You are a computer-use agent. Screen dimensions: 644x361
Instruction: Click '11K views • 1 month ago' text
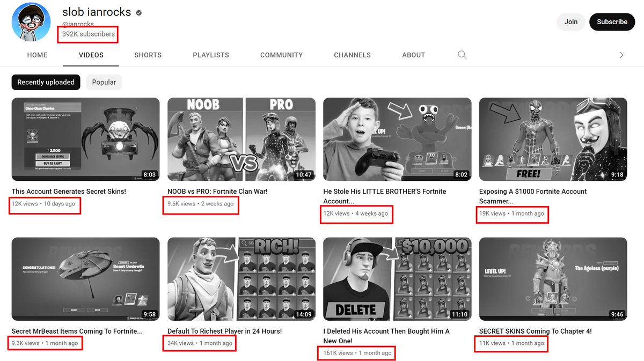(x=511, y=343)
